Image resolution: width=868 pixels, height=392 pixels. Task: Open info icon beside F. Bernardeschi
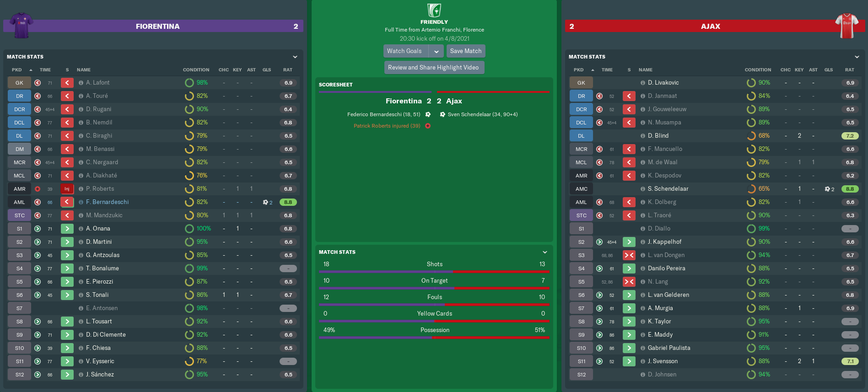click(81, 202)
